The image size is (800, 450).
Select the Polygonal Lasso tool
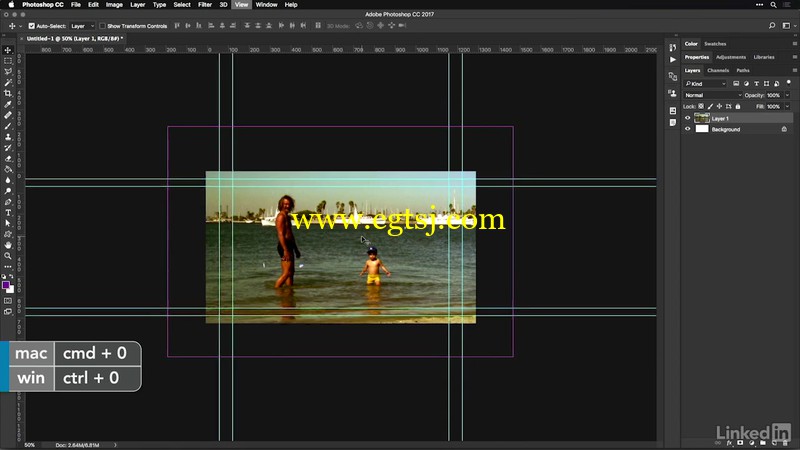tap(8, 71)
